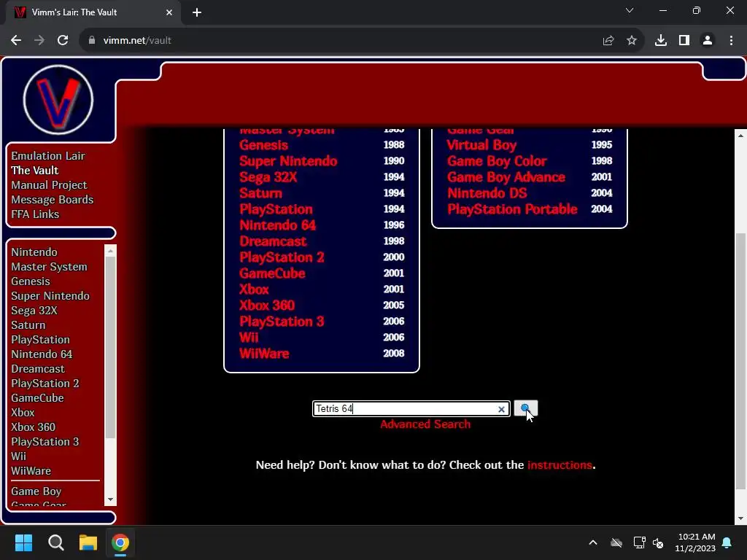Screen dimensions: 747x560
Task: Click the Vimm's Lair V logo
Action: tap(58, 99)
